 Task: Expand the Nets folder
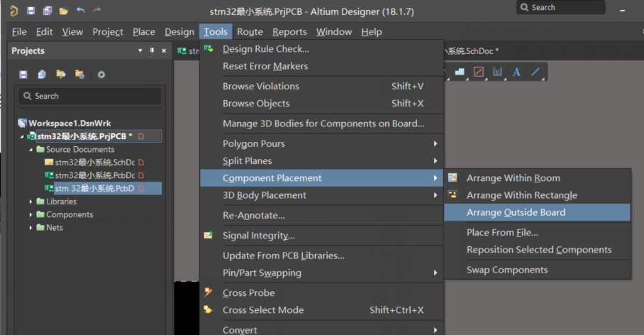(x=30, y=228)
